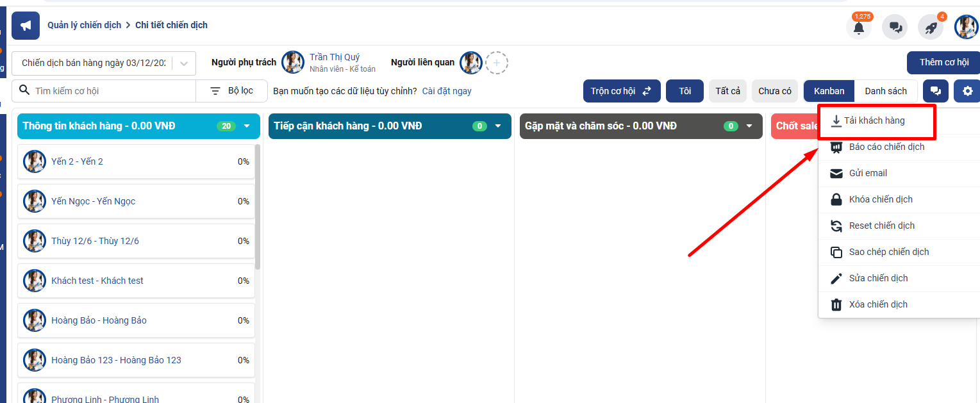The width and height of the screenshot is (980, 403).
Task: Select Tải khách hàng from the menu
Action: pyautogui.click(x=874, y=121)
